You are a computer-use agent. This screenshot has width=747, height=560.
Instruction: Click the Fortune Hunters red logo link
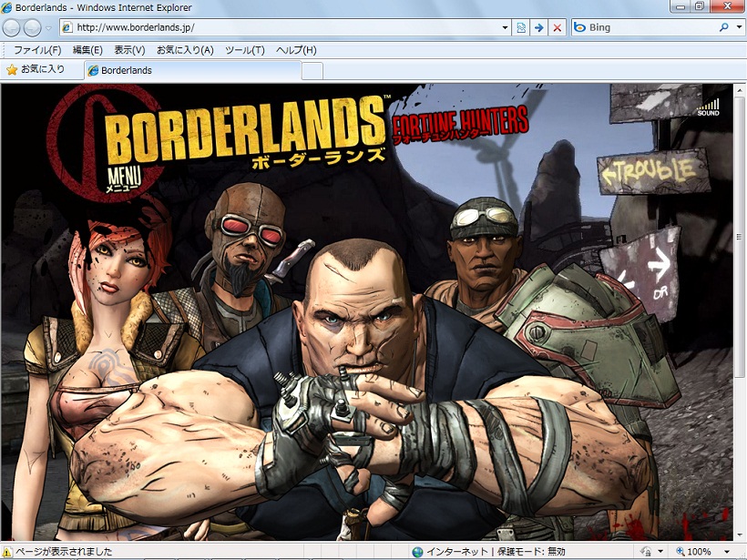click(460, 126)
